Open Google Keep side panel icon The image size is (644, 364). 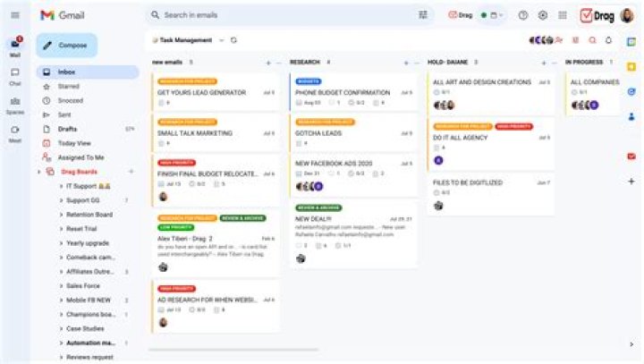click(631, 66)
